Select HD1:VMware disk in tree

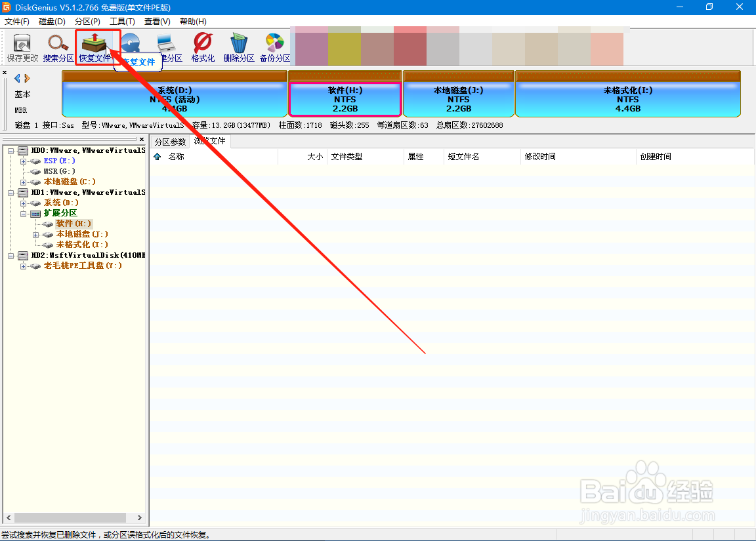88,192
